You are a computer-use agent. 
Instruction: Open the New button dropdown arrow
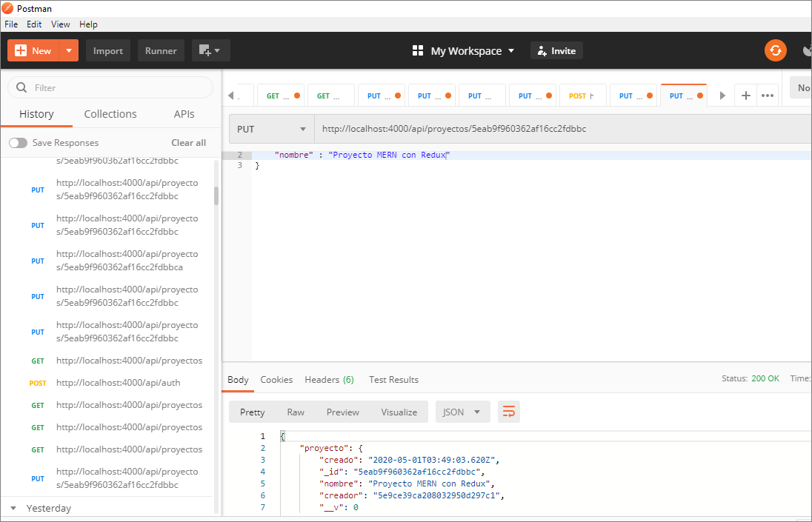pyautogui.click(x=69, y=50)
